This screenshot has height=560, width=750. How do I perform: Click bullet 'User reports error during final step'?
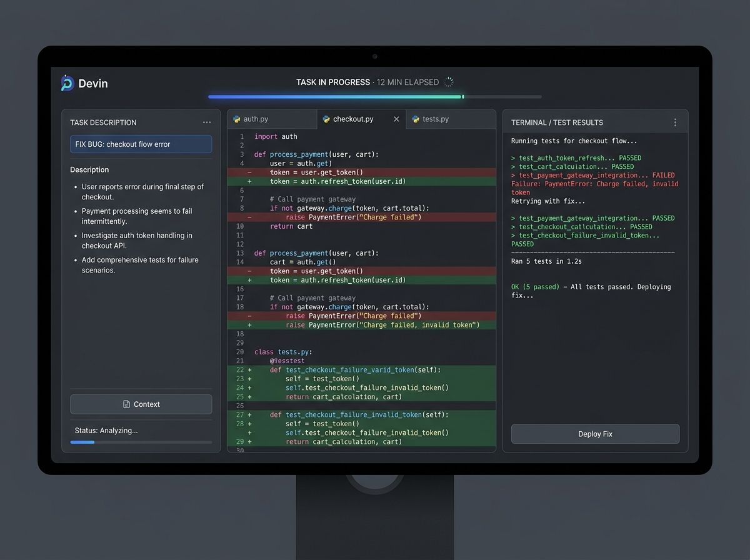click(142, 192)
